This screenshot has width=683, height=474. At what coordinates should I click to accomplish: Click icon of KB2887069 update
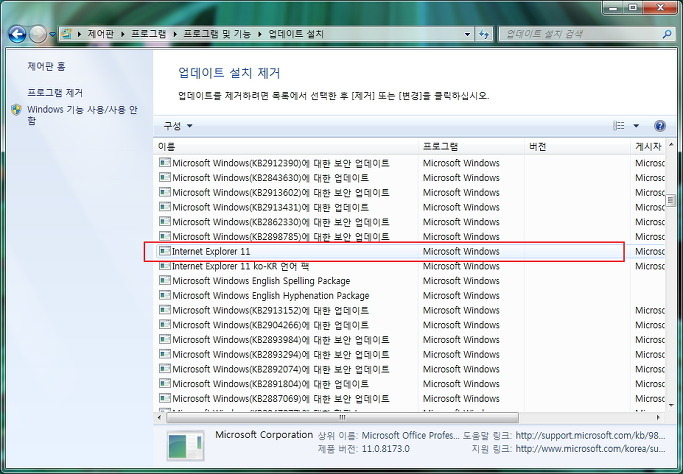point(164,398)
